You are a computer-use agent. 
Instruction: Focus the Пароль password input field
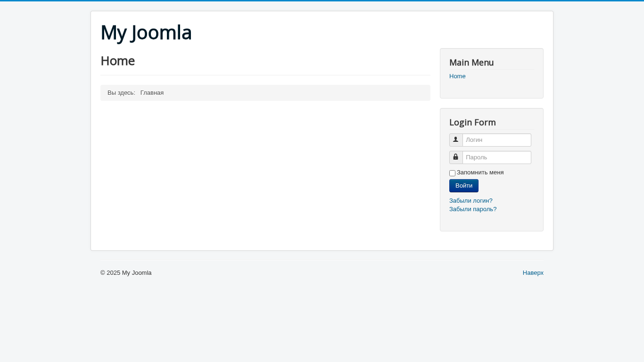point(496,157)
